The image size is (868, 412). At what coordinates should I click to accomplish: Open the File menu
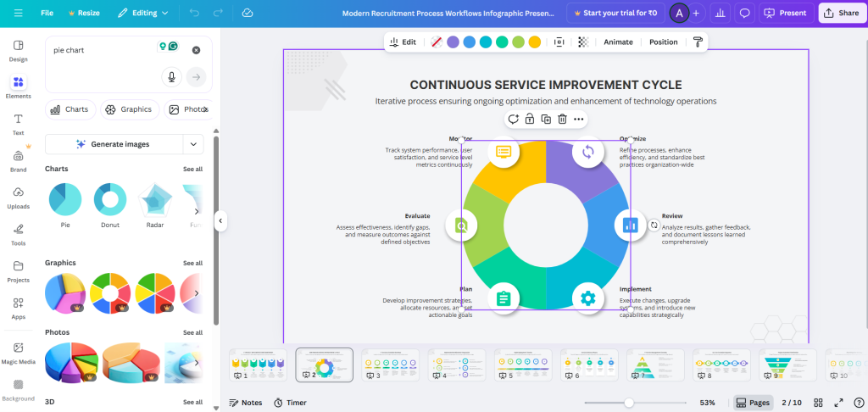tap(47, 14)
